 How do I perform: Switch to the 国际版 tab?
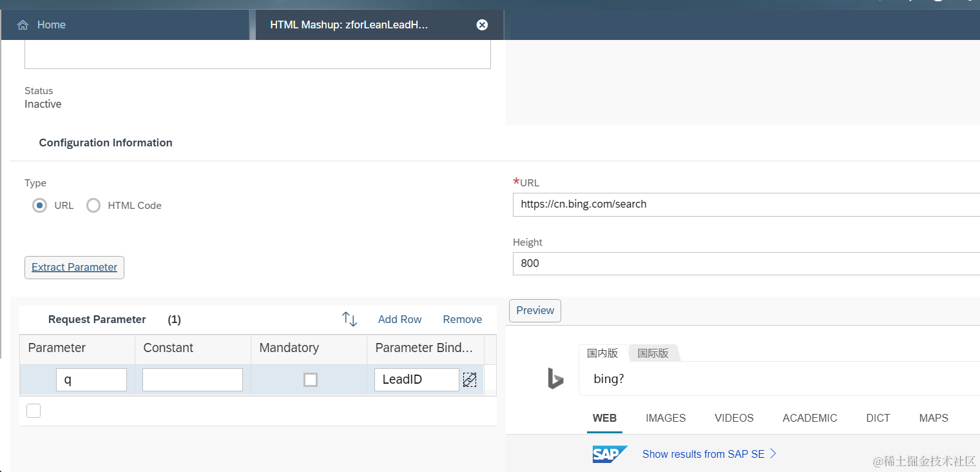point(653,353)
